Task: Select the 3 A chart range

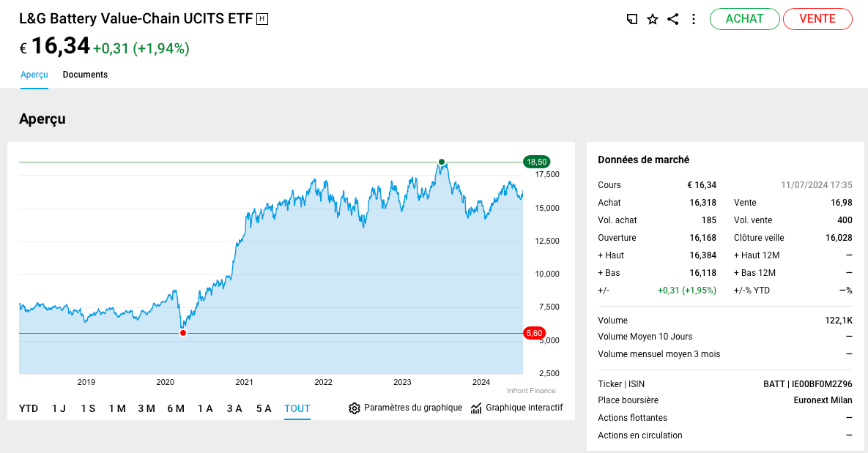Action: click(234, 409)
